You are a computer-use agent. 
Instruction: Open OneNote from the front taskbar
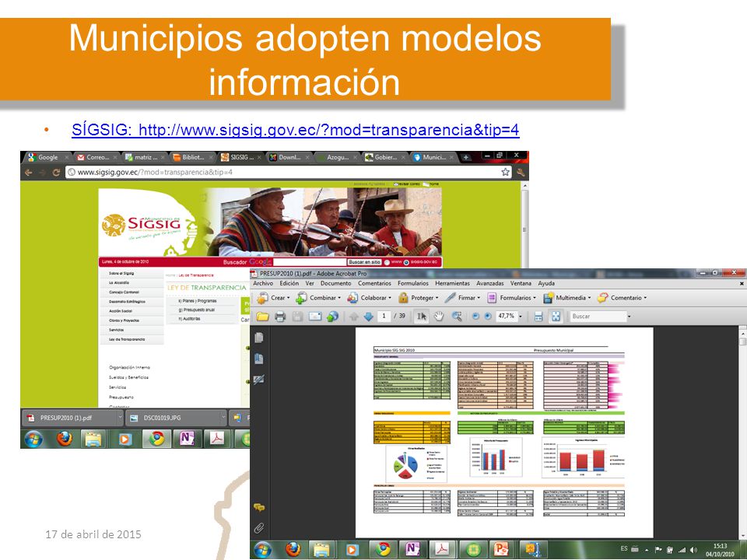click(412, 550)
